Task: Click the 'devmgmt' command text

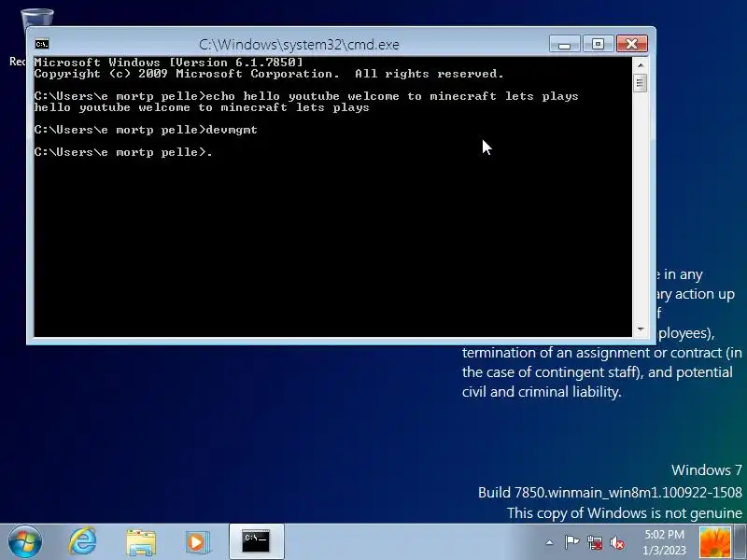Action: pos(232,130)
